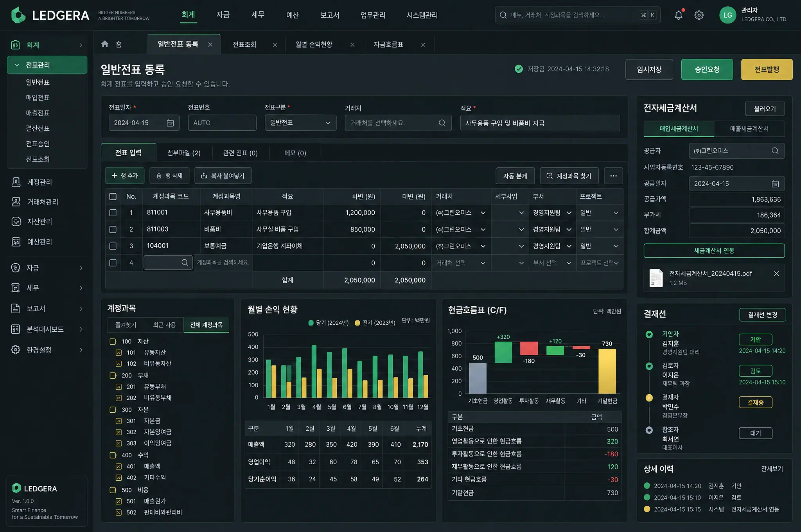The width and height of the screenshot is (801, 532).
Task: Remove attached 전자세금계산서_20240415.pdf file
Action: (776, 273)
